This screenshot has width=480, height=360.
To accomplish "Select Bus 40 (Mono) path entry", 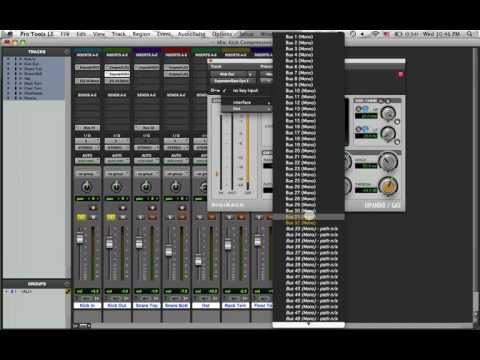I will [308, 271].
